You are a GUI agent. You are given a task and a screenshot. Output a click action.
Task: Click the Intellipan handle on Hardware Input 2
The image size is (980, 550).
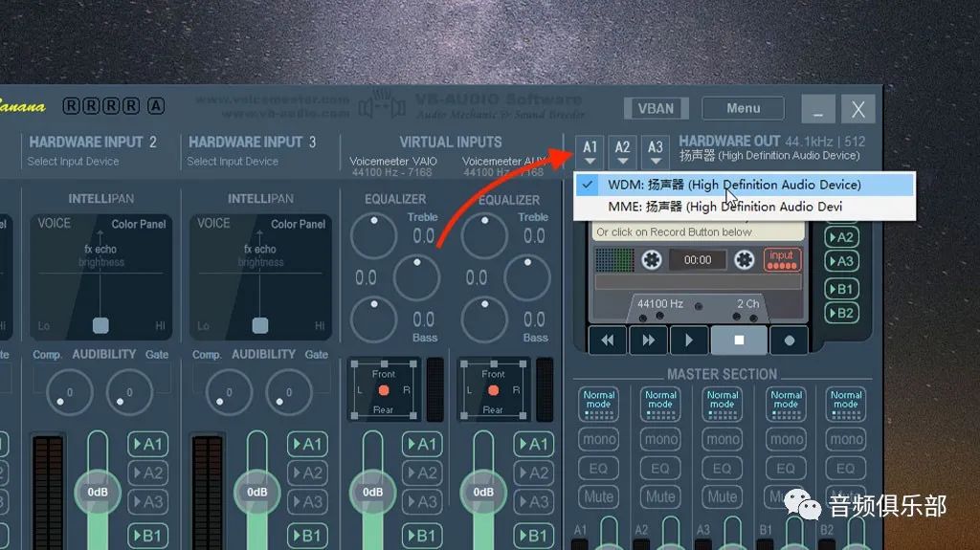coord(100,325)
